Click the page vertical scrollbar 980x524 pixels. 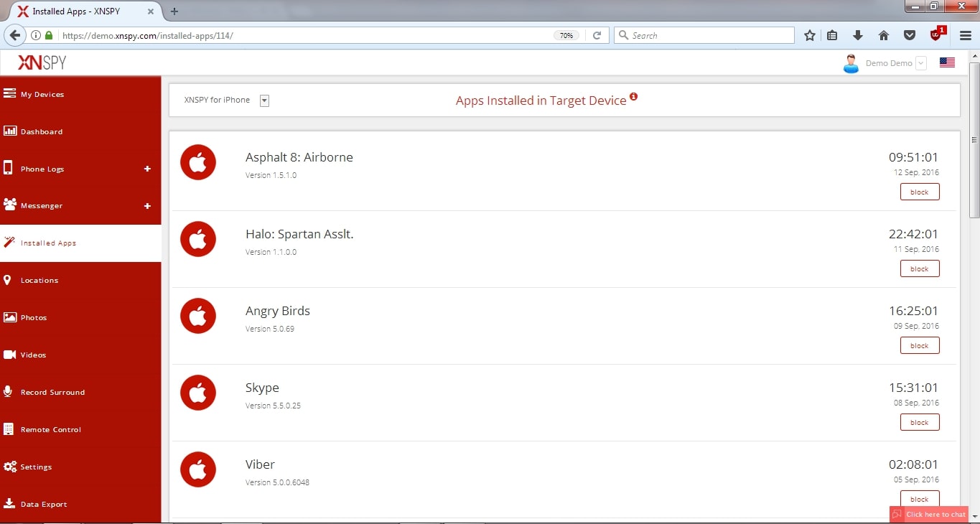tap(974, 140)
